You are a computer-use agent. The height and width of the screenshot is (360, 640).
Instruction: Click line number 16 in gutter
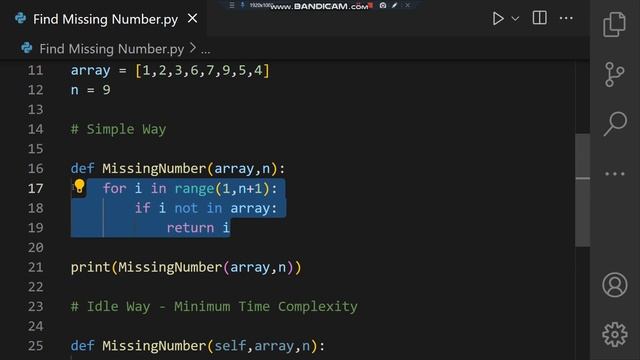36,169
